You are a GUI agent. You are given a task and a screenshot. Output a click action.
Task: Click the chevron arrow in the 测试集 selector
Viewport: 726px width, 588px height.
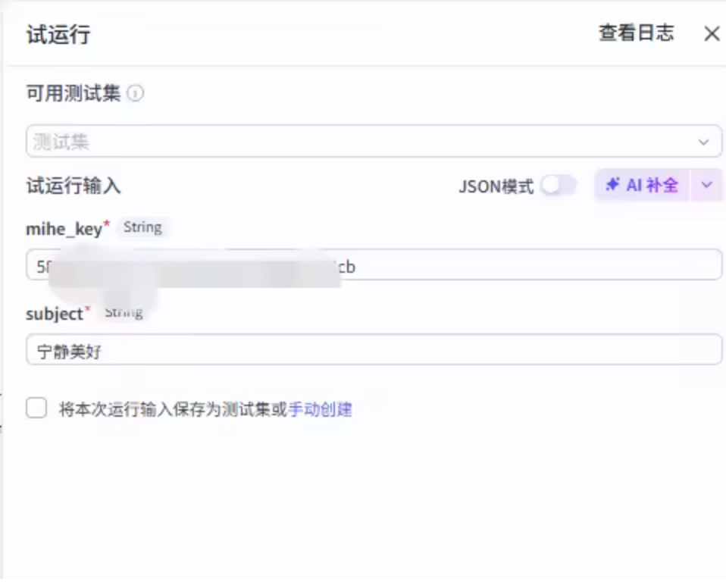[703, 142]
